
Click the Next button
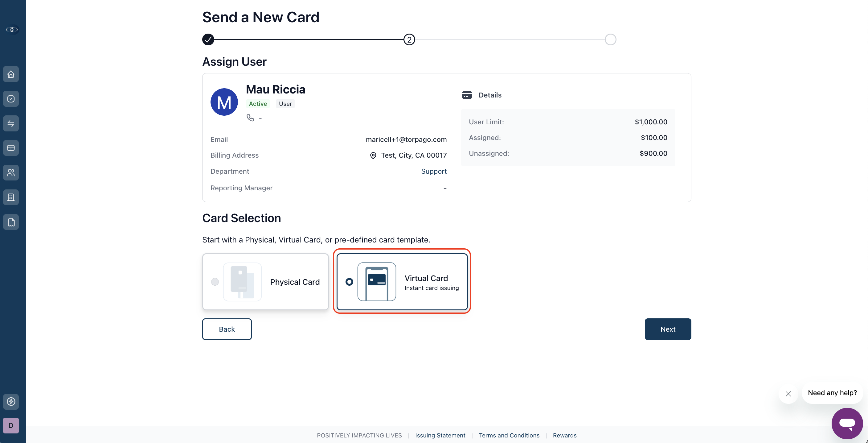click(x=668, y=329)
